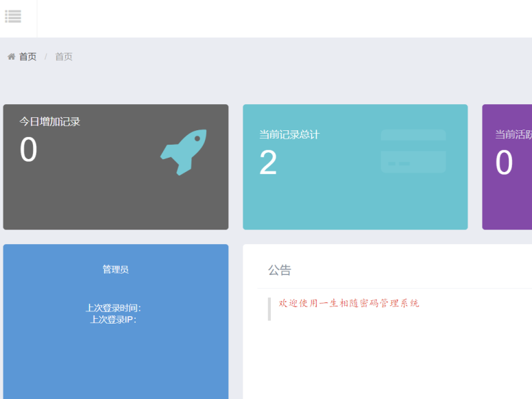This screenshot has width=532, height=399.
Task: Click the 0 count under 今日增加记录
Action: click(x=28, y=150)
